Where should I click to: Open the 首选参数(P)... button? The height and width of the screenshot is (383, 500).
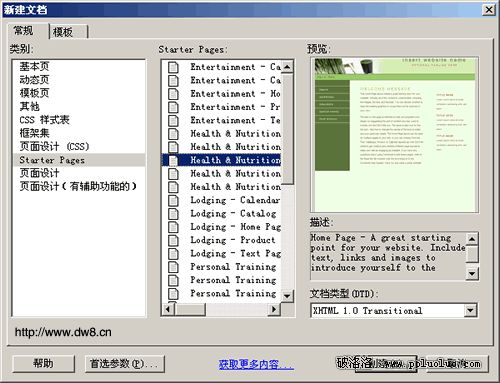[125, 363]
